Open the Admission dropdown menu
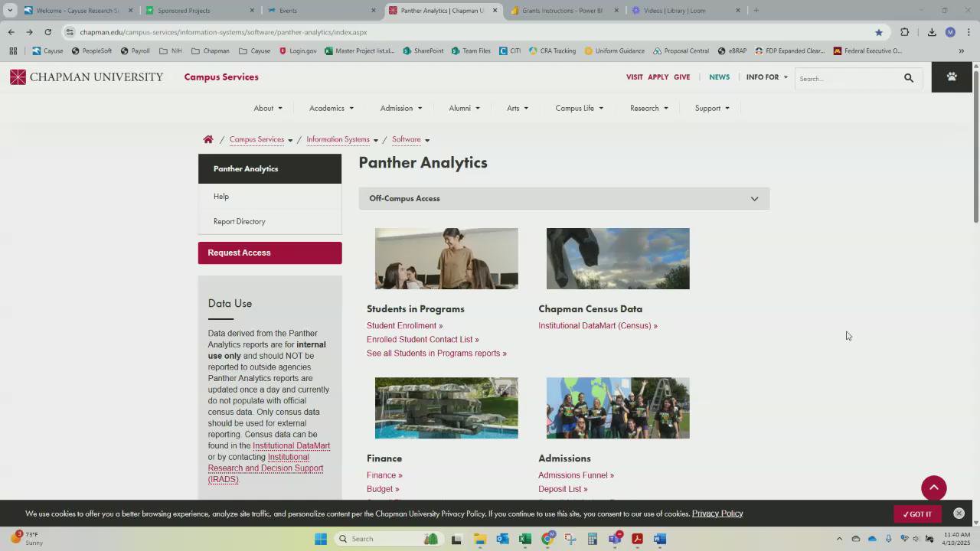This screenshot has height=551, width=980. click(401, 108)
